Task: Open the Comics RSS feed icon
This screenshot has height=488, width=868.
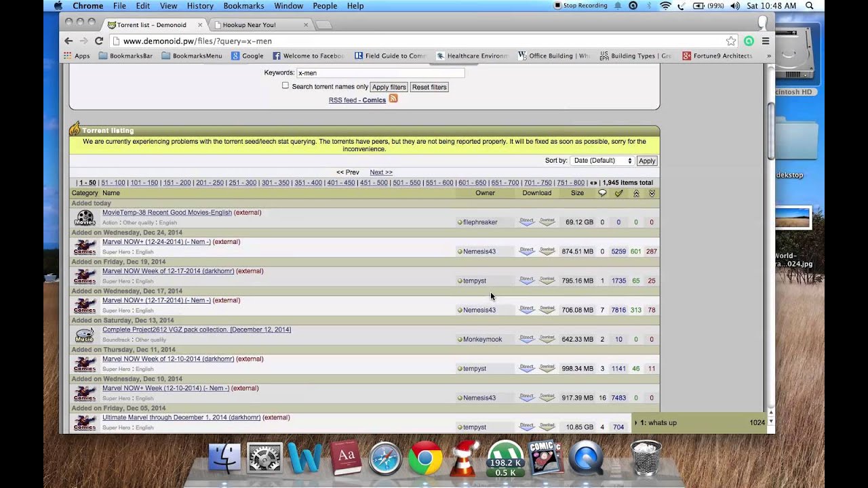Action: tap(393, 99)
